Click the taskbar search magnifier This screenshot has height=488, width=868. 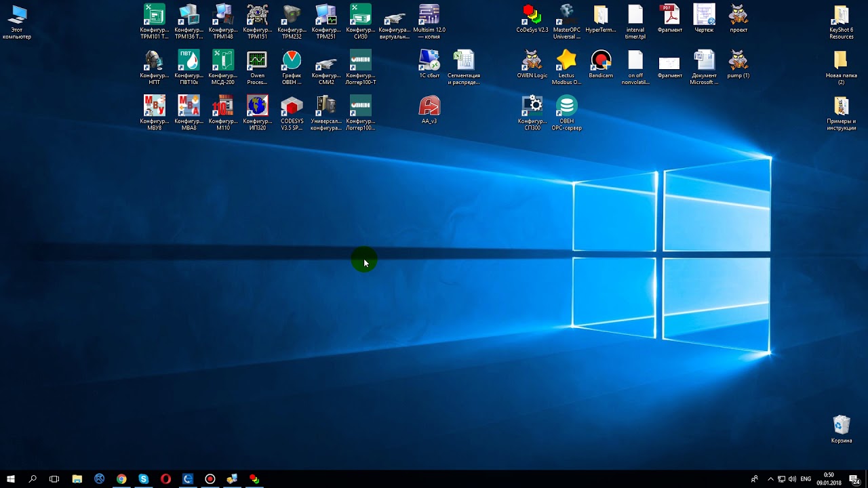(x=33, y=479)
